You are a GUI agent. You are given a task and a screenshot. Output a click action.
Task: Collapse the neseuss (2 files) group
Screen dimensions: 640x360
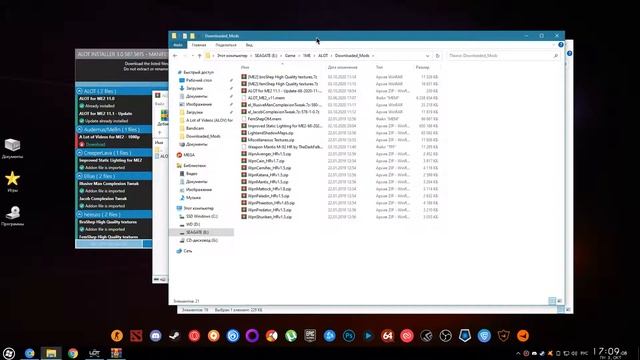pyautogui.click(x=80, y=214)
